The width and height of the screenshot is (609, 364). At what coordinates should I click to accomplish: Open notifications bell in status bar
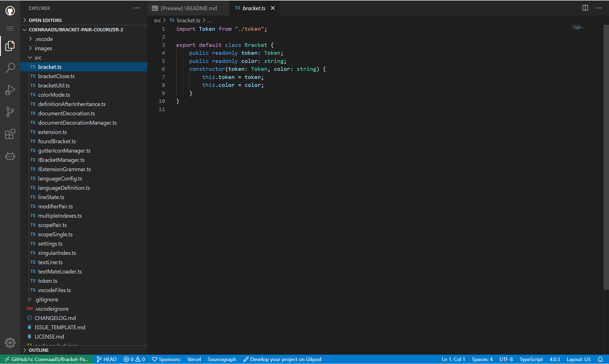(x=600, y=359)
